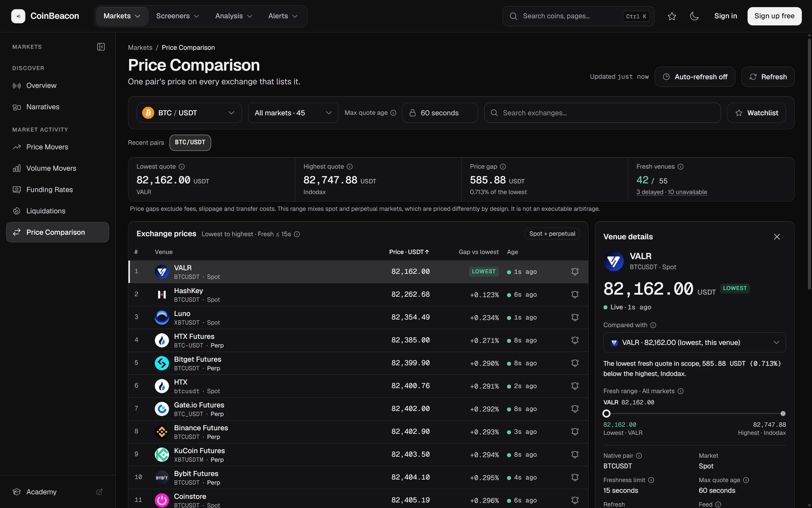Expand the Screeners top menu

pyautogui.click(x=178, y=16)
